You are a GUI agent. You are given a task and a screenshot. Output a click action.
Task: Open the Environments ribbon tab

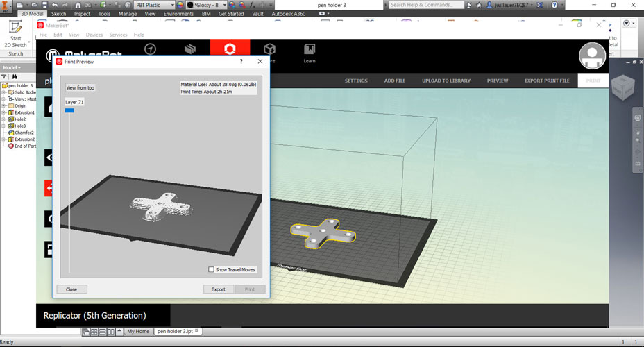click(178, 14)
